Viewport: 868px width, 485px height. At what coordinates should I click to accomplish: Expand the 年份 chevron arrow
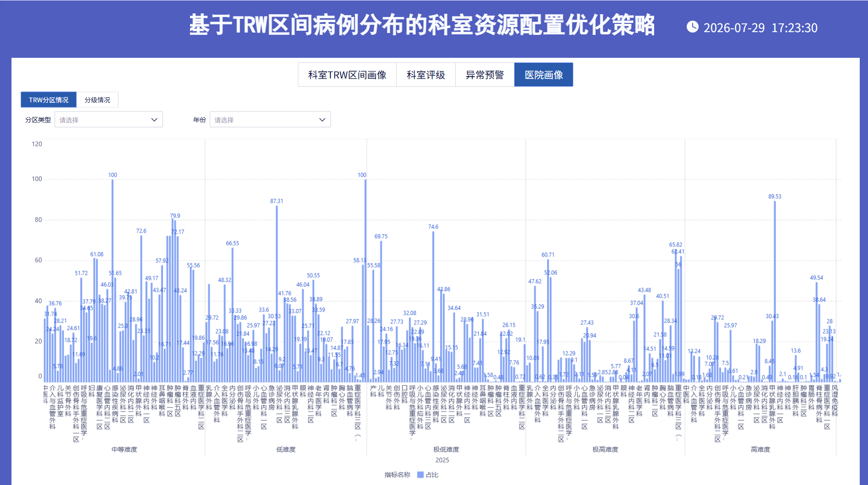(322, 120)
